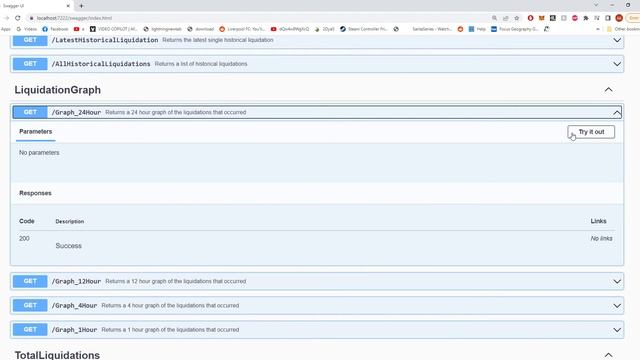Image resolution: width=640 pixels, height=360 pixels.
Task: Open the red Opera-style extension icon
Action: click(530, 18)
